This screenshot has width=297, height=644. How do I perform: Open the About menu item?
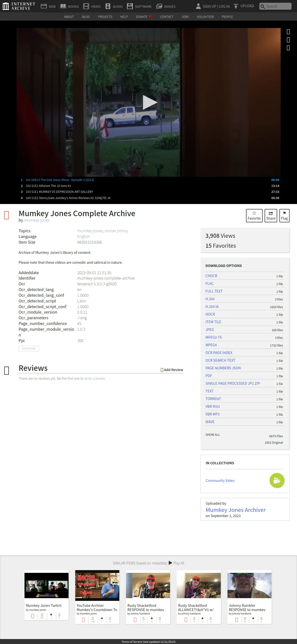(69, 17)
